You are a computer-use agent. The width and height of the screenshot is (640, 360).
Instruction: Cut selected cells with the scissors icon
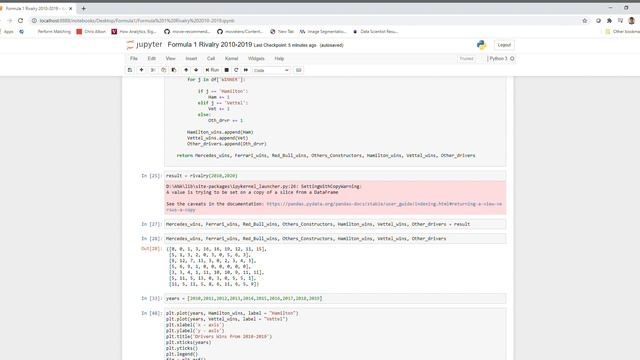(153, 70)
